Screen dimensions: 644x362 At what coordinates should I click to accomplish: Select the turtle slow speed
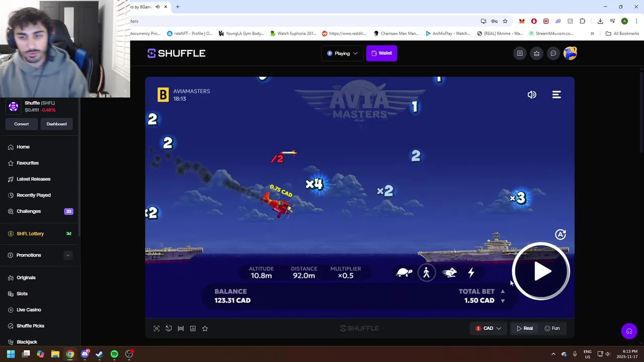(x=405, y=273)
